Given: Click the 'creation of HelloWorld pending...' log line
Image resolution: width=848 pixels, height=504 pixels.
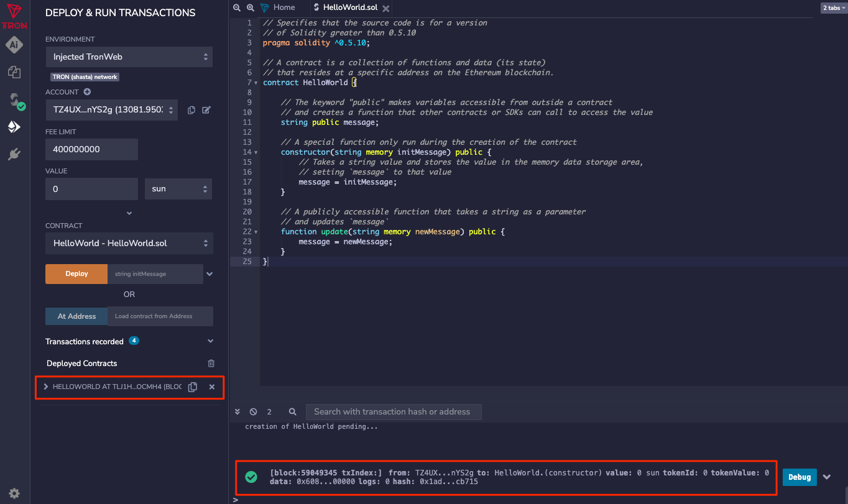Looking at the screenshot, I should 311,426.
